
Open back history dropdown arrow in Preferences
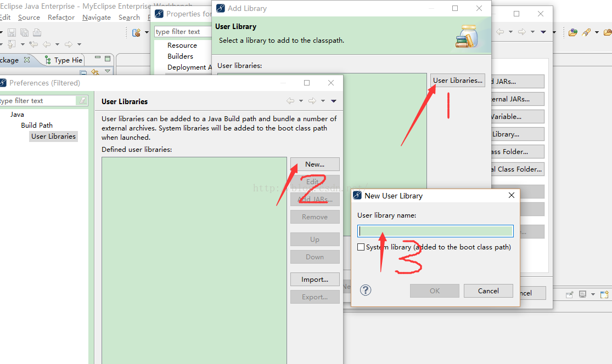pyautogui.click(x=301, y=101)
